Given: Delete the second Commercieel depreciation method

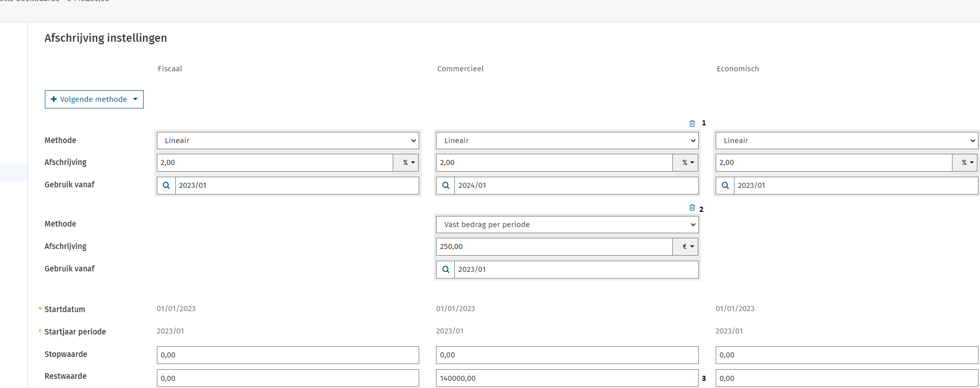Looking at the screenshot, I should [692, 208].
